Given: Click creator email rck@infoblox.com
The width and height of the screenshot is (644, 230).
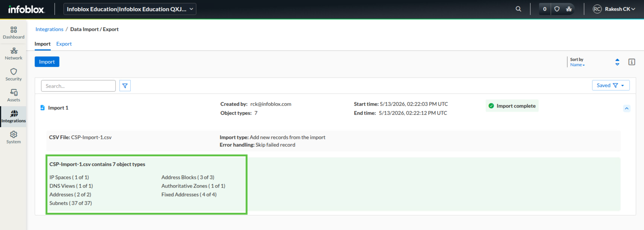Looking at the screenshot, I should [x=271, y=104].
